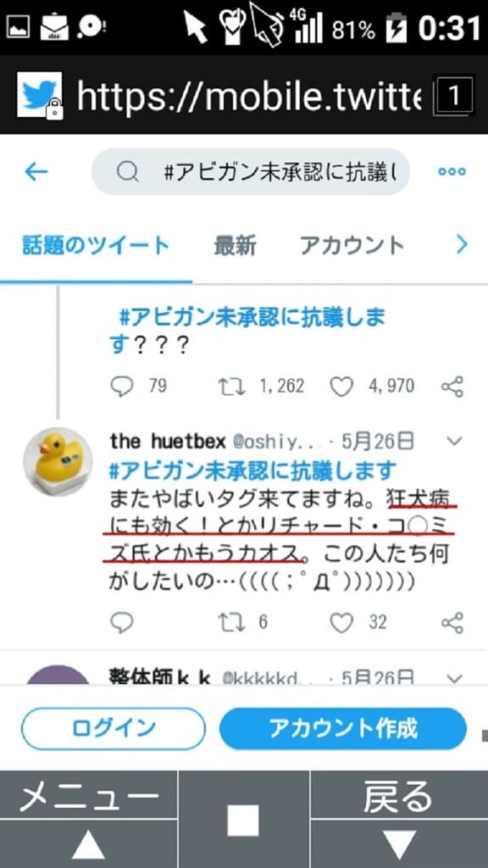Viewport: 488px width, 868px height.
Task: Share the huetbex tweet
Action: coord(452,623)
